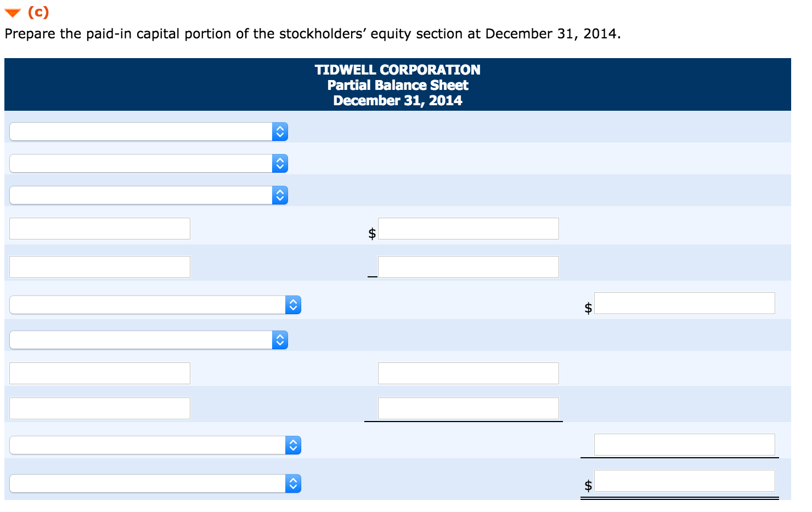Open the third dropdown in the paid-in capital section
812x512 pixels.
point(281,195)
